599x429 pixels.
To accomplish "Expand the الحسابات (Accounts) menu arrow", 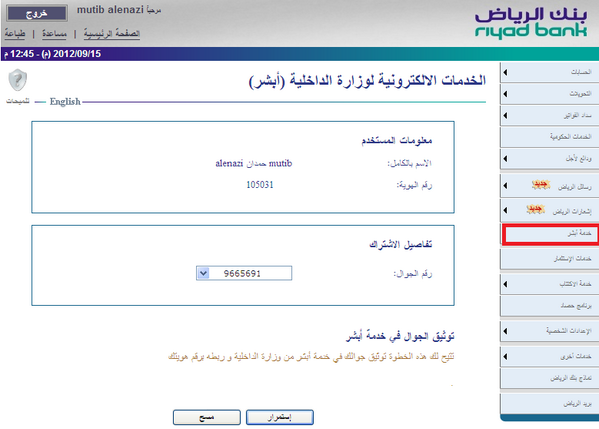I will click(505, 72).
